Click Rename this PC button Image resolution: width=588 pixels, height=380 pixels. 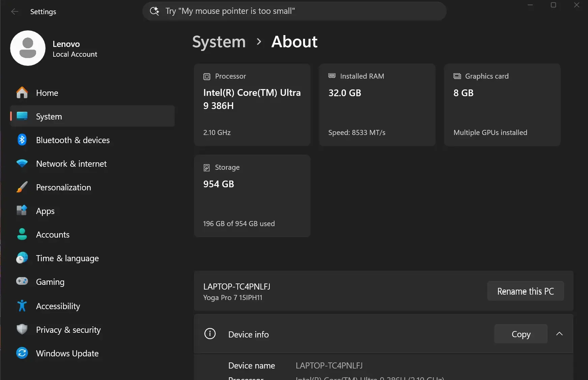525,291
